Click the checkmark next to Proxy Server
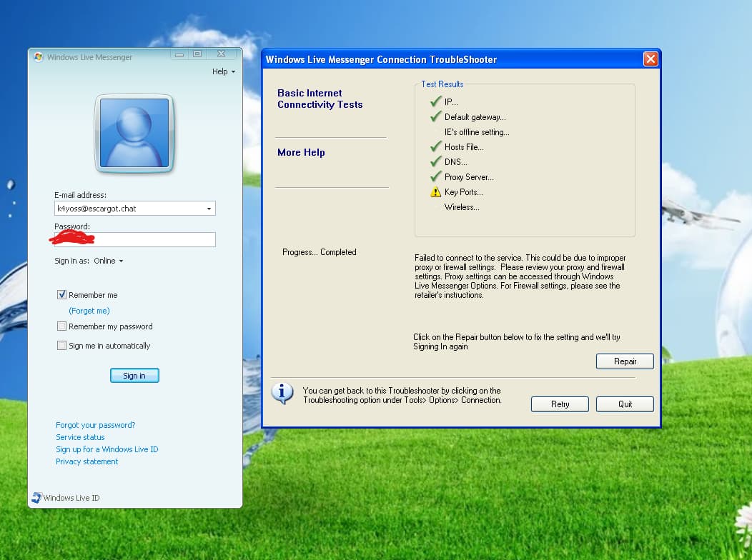The height and width of the screenshot is (560, 752). (x=435, y=176)
